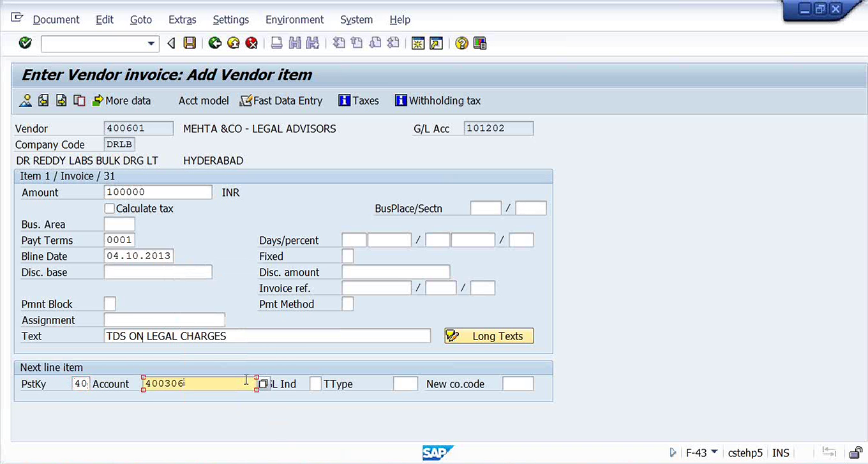Collapse command field with triangle icon
Image resolution: width=868 pixels, height=464 pixels.
pyautogui.click(x=170, y=43)
